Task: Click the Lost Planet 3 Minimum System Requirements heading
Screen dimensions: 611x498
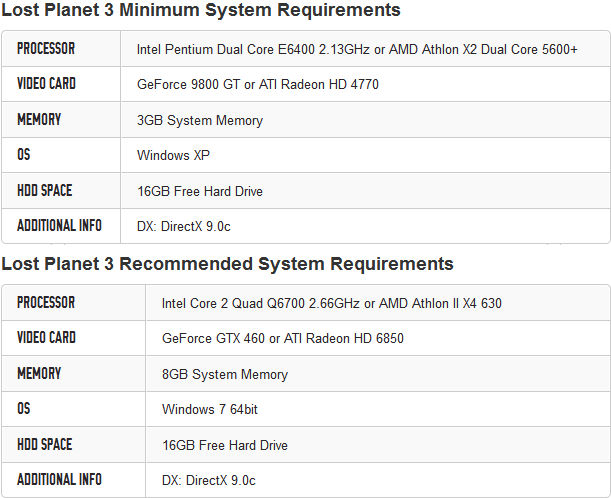Action: point(201,10)
